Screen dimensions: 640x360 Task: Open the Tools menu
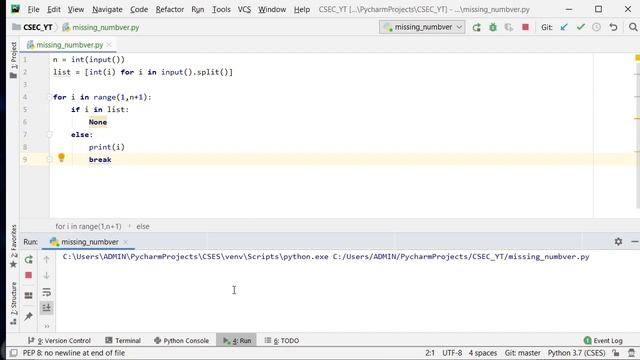click(x=221, y=9)
